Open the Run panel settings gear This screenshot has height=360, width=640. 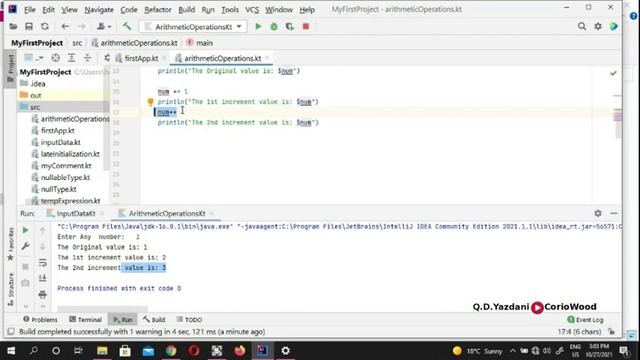click(598, 213)
